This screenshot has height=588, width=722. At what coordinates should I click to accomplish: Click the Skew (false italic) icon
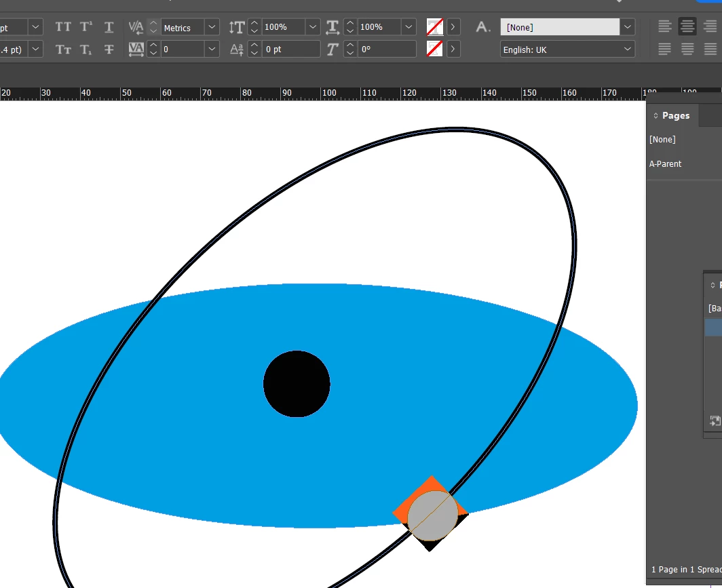pyautogui.click(x=332, y=50)
